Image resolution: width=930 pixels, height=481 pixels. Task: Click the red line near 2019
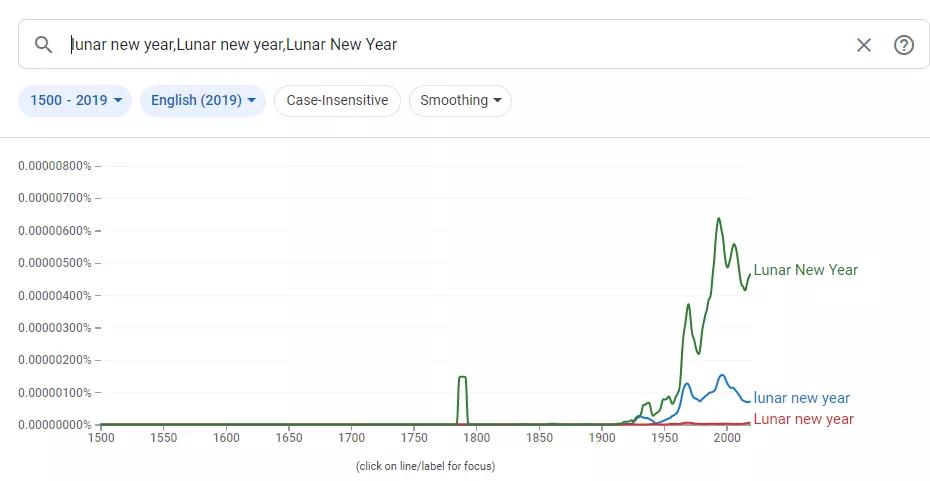749,423
